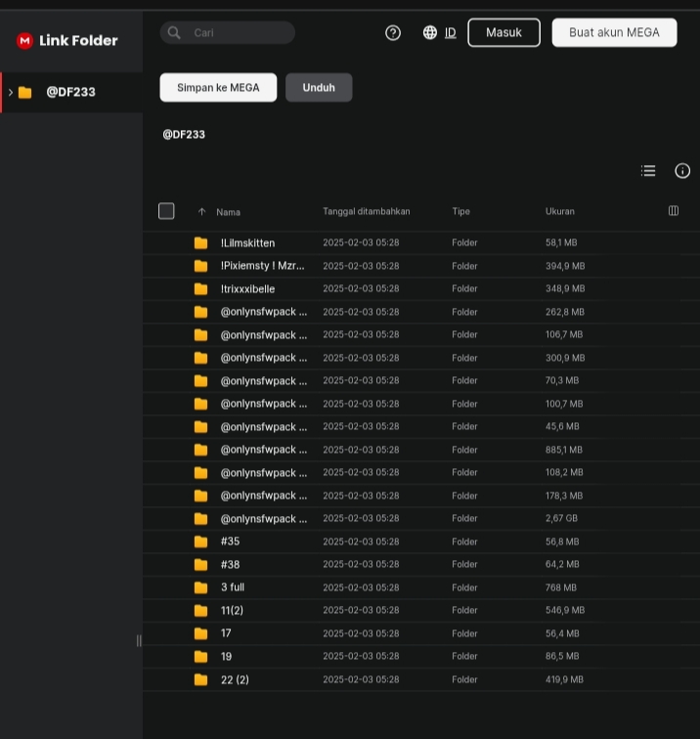This screenshot has height=739, width=700.
Task: Click folder icon for !trixxxibelle
Action: [200, 288]
